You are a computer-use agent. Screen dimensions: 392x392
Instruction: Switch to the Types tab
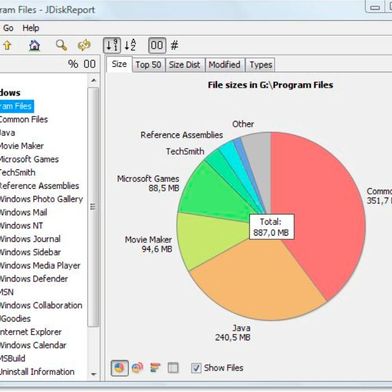click(261, 65)
